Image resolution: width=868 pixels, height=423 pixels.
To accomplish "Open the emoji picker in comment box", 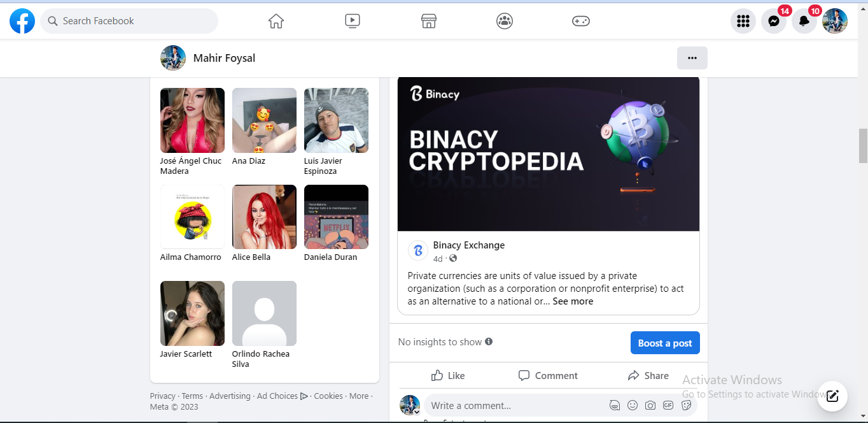I will point(633,405).
